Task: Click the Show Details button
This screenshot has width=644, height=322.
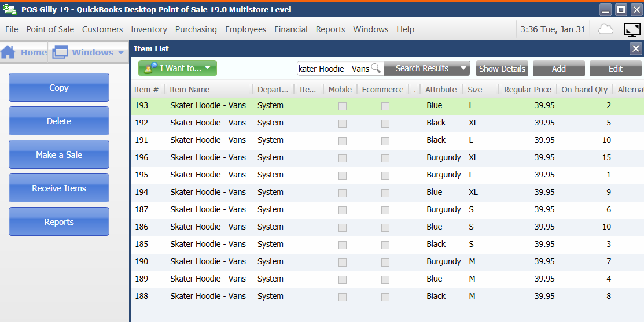Action: (502, 68)
